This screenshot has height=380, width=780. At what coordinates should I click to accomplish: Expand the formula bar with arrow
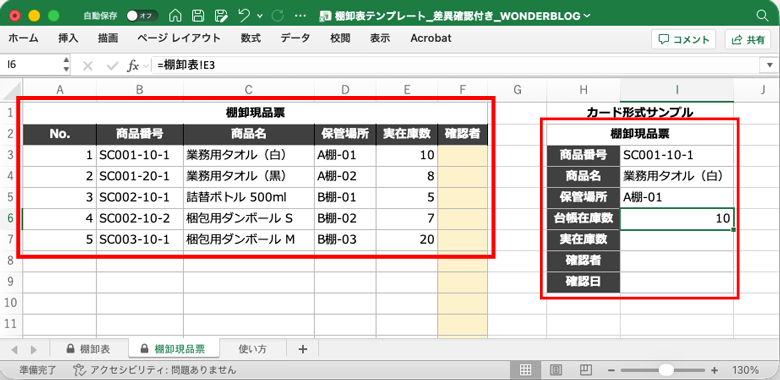tap(769, 65)
